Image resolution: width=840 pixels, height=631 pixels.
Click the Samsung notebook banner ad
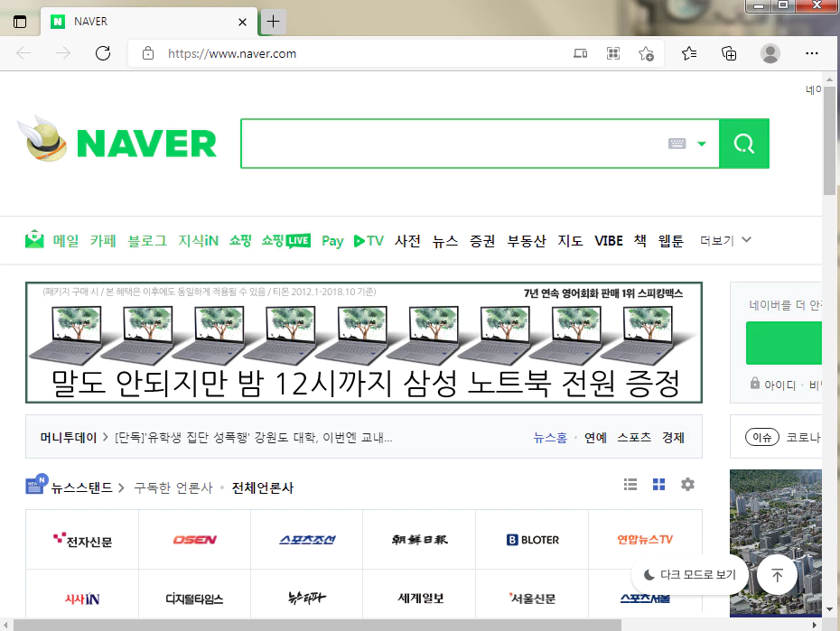[364, 342]
